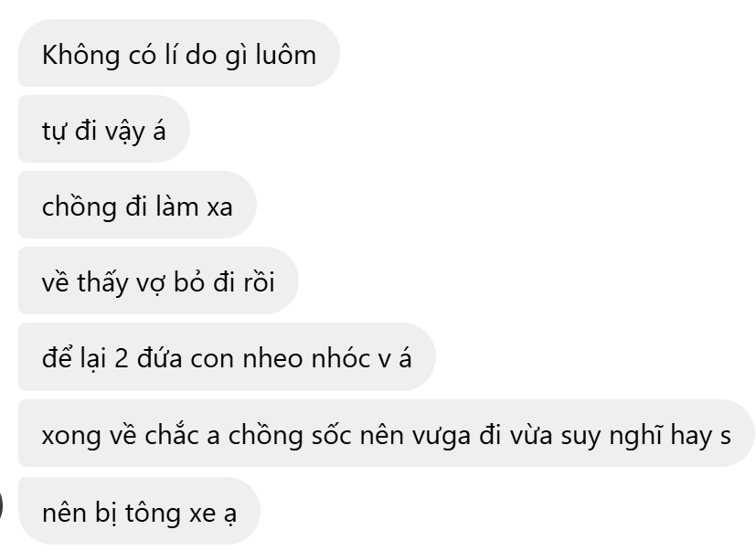This screenshot has width=756, height=551.
Task: Select the long message starting 'xong về chắc'
Action: coord(387,433)
